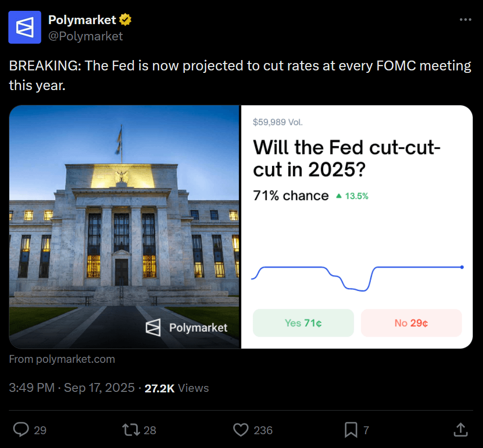Click the market title 'Will the Fed cut-cut-cut in 2025?'
483x448 pixels.
(x=346, y=158)
